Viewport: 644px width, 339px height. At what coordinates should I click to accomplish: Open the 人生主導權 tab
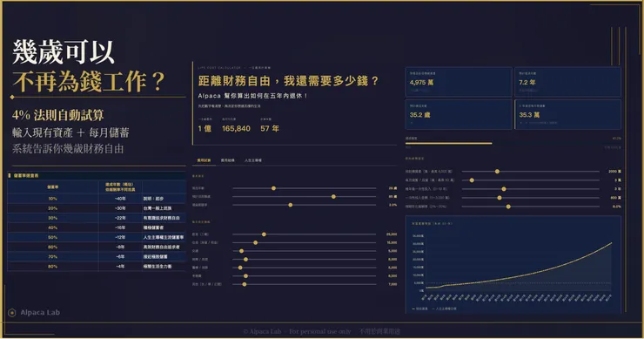[253, 160]
